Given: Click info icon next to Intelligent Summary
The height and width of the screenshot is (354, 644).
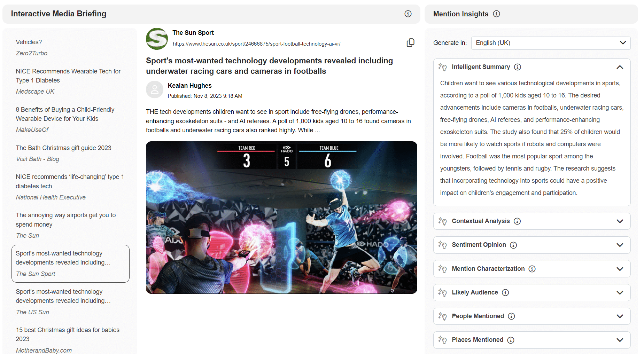Looking at the screenshot, I should 518,67.
